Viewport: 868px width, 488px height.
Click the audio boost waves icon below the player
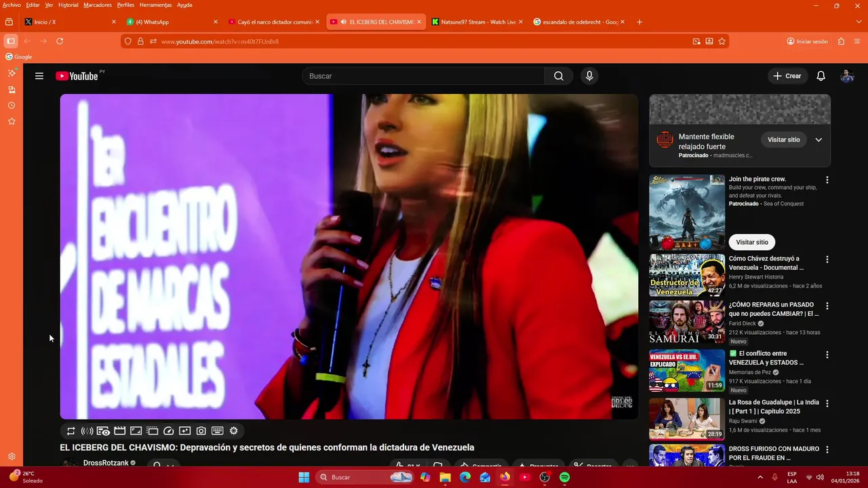point(87,431)
